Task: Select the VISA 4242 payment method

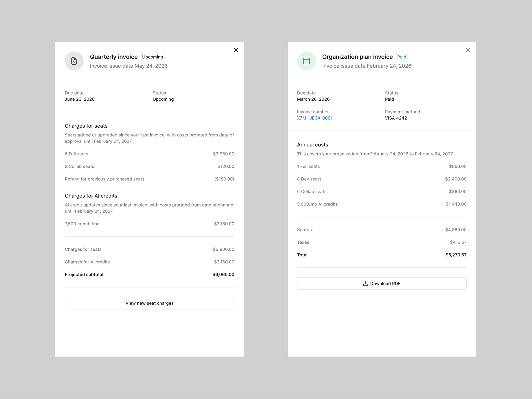Action: coord(396,118)
